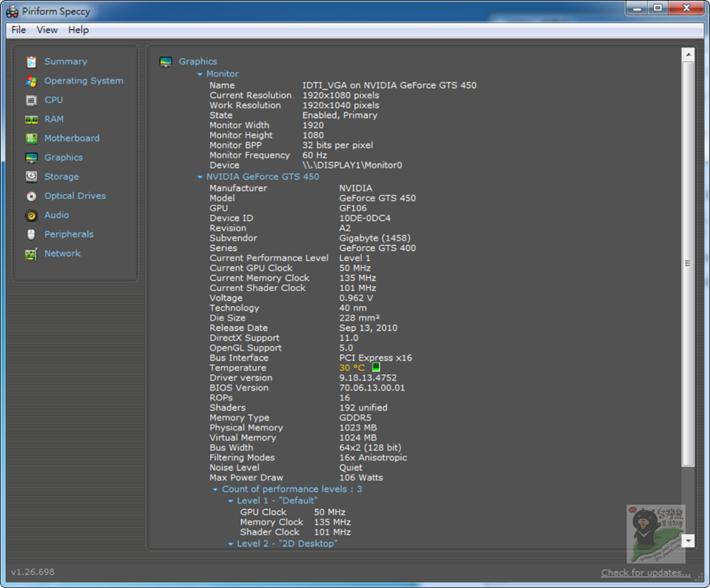The height and width of the screenshot is (588, 710).
Task: View the Optical Drives section
Action: point(75,196)
